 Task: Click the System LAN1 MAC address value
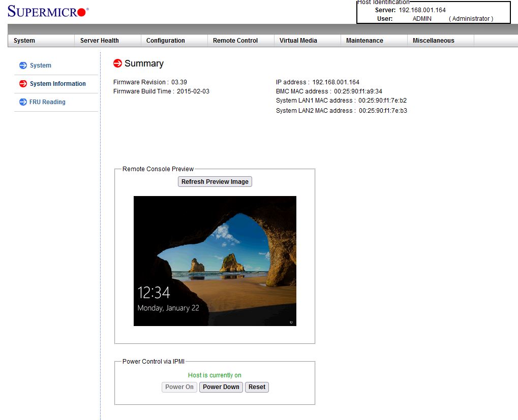pos(383,101)
